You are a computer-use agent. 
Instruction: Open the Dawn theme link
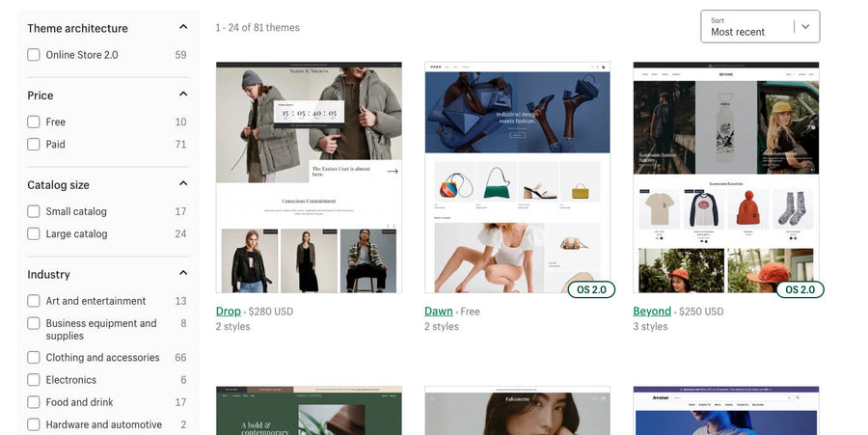439,311
